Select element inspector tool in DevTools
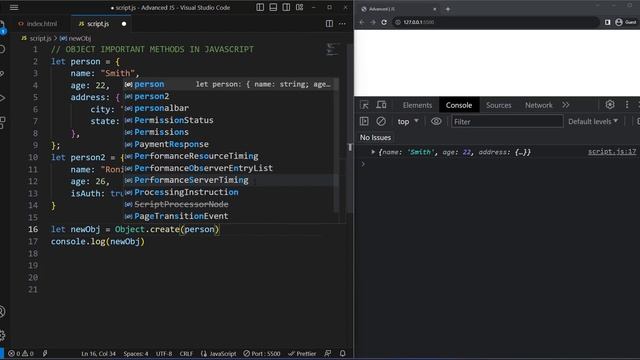This screenshot has height=360, width=640. [364, 105]
